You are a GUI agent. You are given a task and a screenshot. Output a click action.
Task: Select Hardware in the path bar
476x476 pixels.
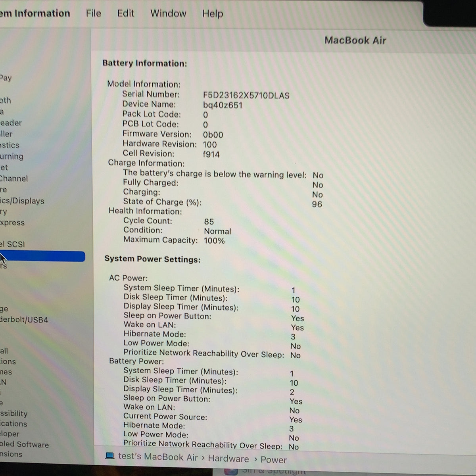(228, 459)
